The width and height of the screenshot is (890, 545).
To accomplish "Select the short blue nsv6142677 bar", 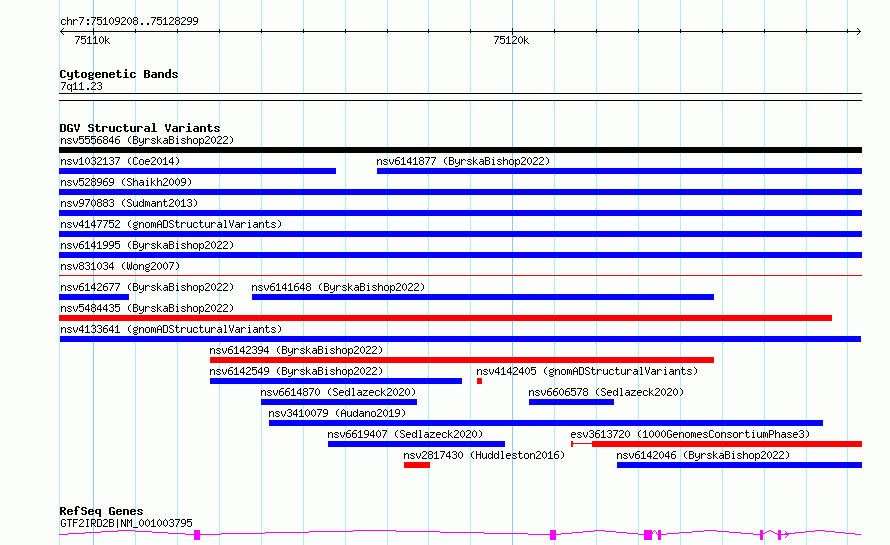I will pyautogui.click(x=94, y=297).
